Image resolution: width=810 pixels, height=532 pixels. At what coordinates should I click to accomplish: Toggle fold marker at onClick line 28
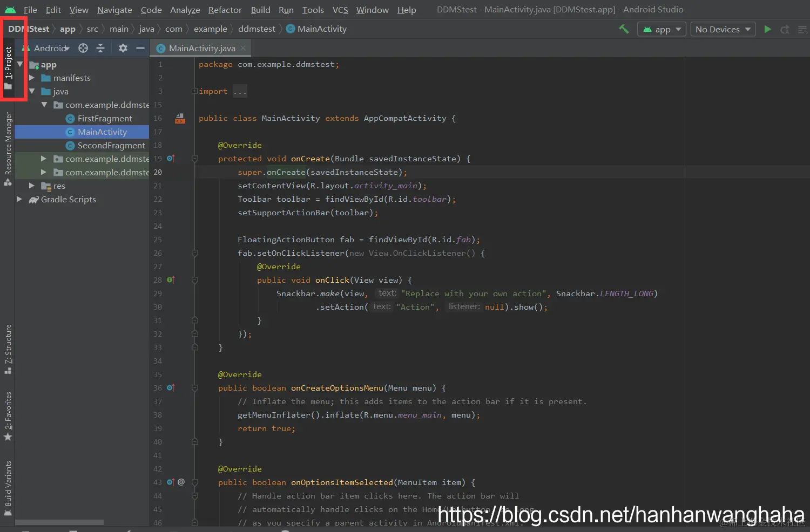point(195,280)
